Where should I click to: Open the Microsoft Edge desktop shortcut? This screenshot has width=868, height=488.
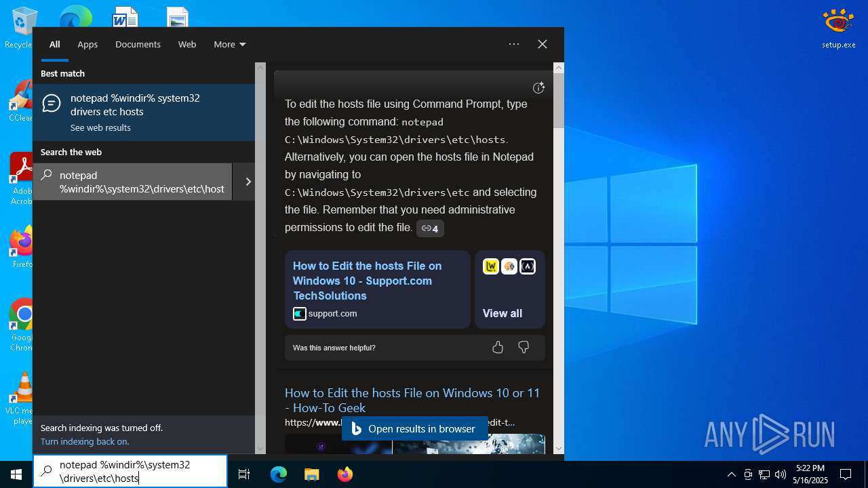tap(75, 16)
